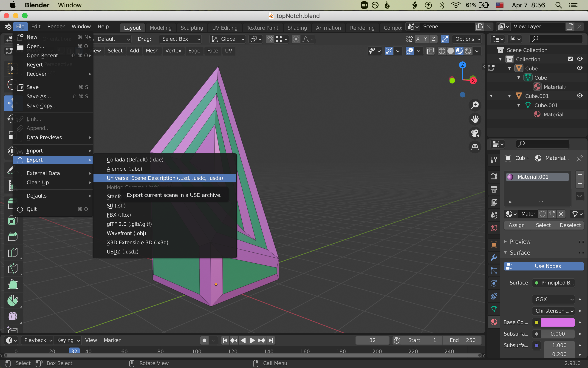The image size is (588, 368).
Task: Switch orthographic/perspective grid icon
Action: click(475, 147)
